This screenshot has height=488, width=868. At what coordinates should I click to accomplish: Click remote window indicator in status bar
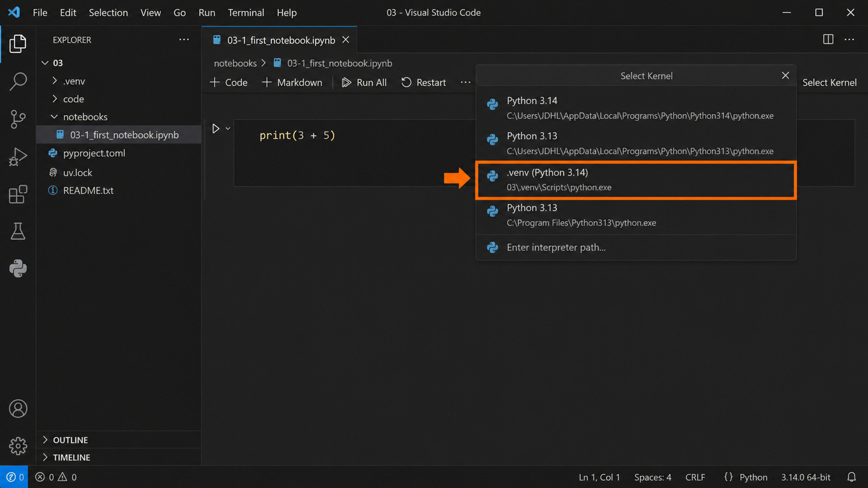(x=14, y=477)
